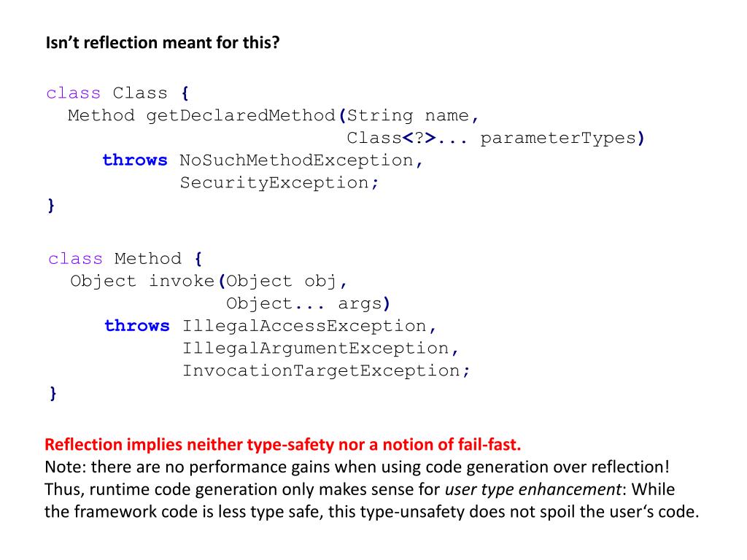Click the 'Class<?>...' type text
Image resolution: width=747 pixels, height=560 pixels.
coord(407,138)
